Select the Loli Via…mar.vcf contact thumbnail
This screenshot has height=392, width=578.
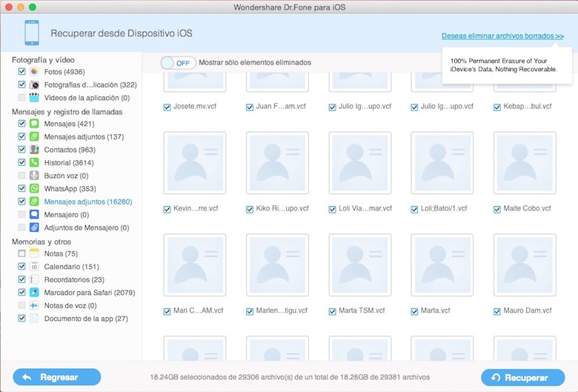[360, 162]
